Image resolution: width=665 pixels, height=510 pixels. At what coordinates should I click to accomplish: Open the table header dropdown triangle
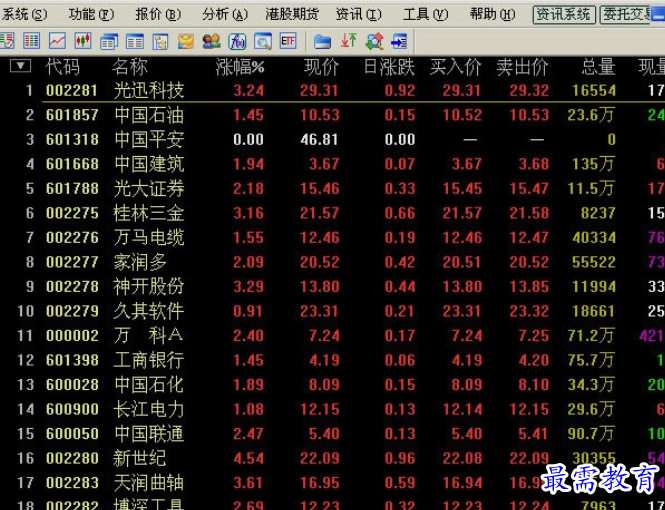click(20, 66)
